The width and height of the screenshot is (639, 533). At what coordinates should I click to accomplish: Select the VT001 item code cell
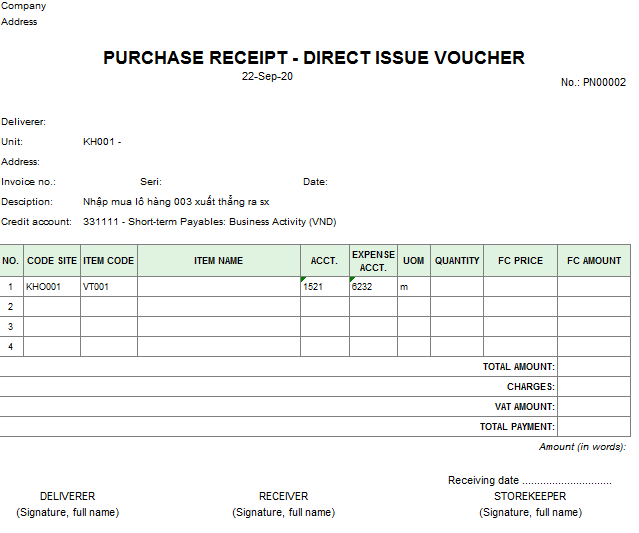point(108,287)
